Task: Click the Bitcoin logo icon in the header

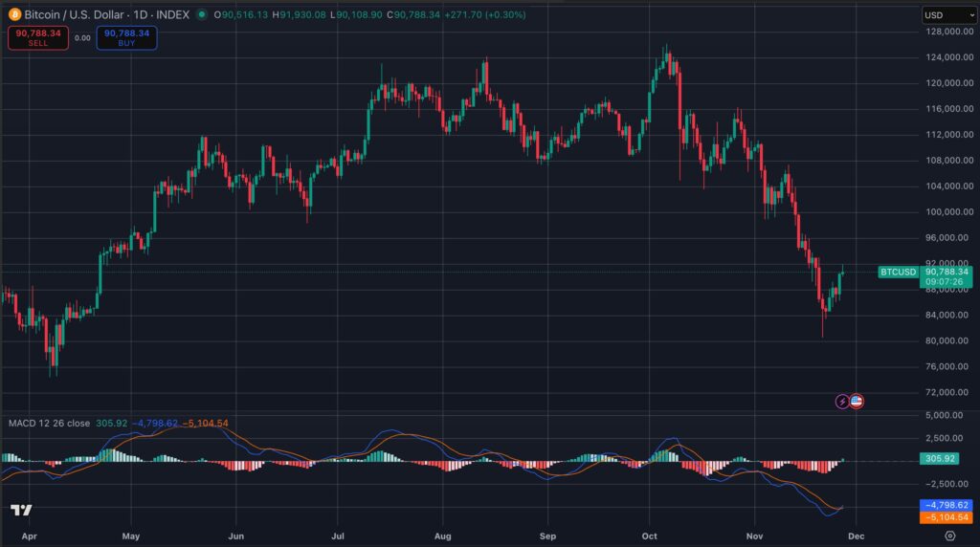Action: [14, 14]
